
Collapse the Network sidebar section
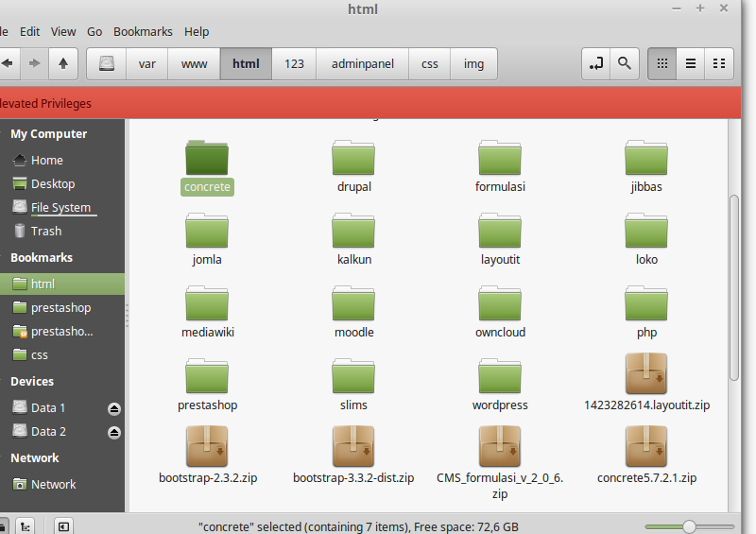pyautogui.click(x=35, y=458)
